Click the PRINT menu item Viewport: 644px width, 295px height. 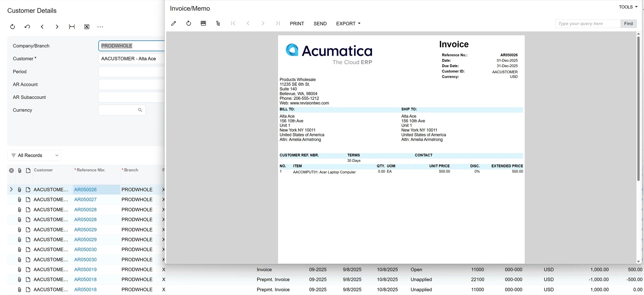[297, 24]
